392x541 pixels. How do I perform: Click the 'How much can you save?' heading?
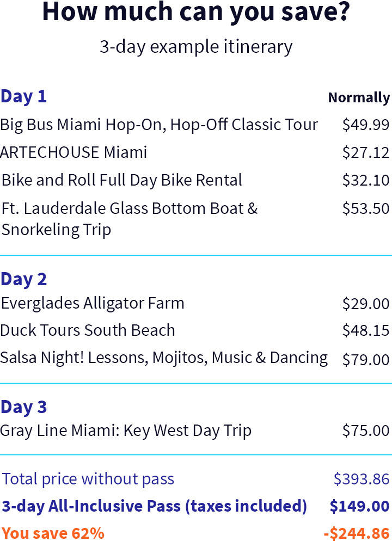click(196, 13)
